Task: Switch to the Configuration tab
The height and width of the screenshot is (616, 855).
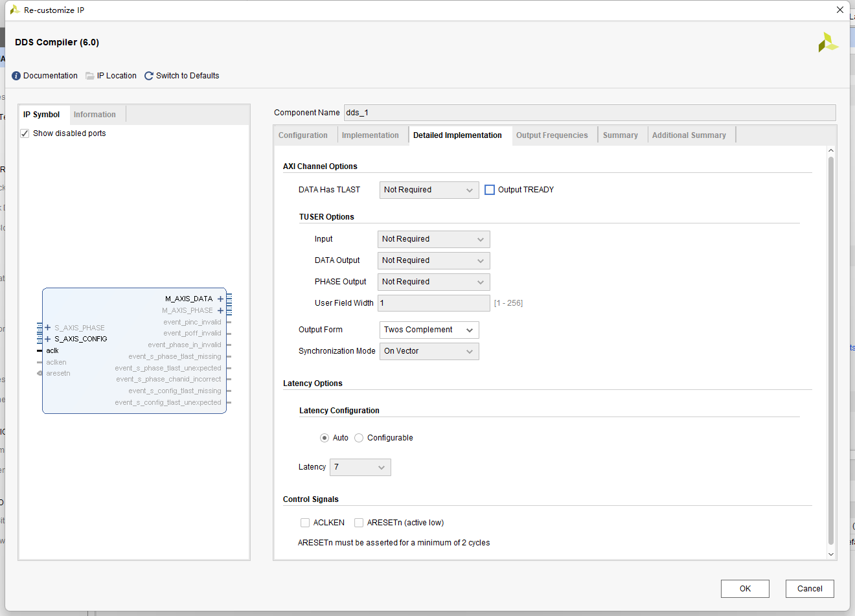Action: pyautogui.click(x=303, y=135)
